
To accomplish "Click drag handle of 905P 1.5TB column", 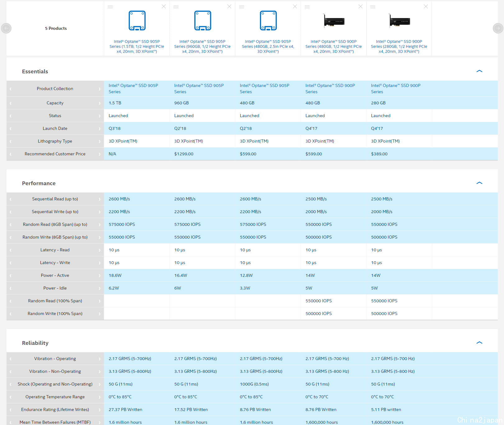I will pos(110,7).
